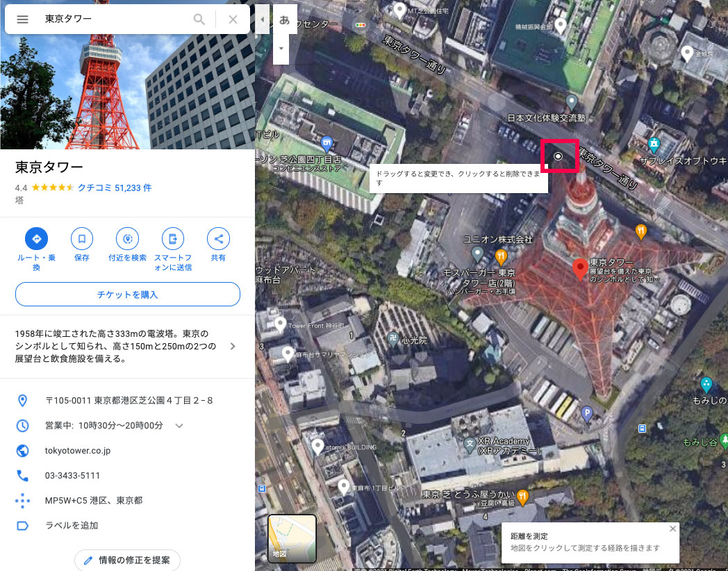The height and width of the screenshot is (571, 728).
Task: Click the 日本文化体験交流塾 map marker
Action: click(x=572, y=101)
